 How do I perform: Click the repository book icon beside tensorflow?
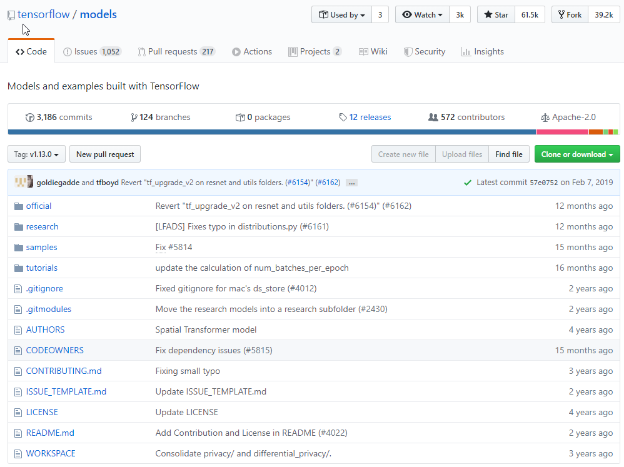pyautogui.click(x=11, y=16)
